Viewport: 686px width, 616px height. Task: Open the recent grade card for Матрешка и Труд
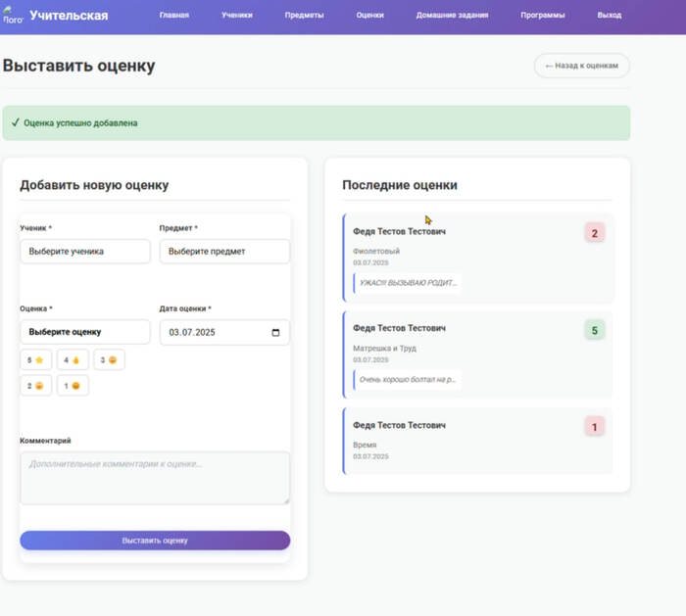478,355
